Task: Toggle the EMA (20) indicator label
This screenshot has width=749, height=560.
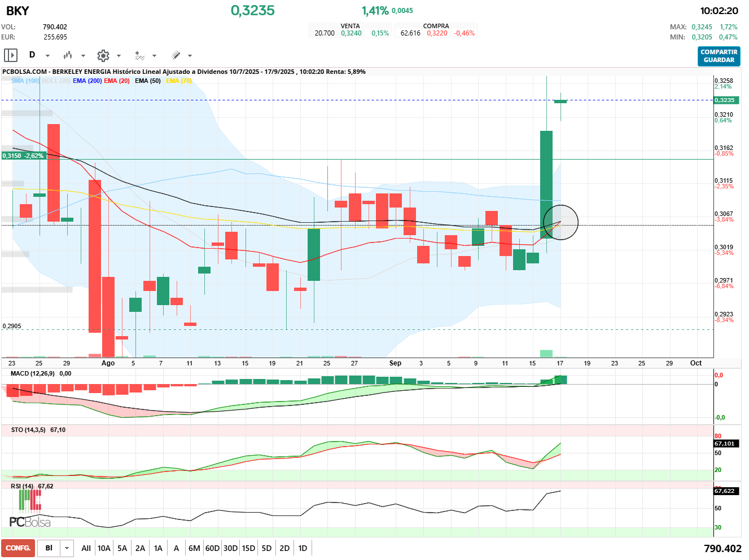Action: coord(117,81)
